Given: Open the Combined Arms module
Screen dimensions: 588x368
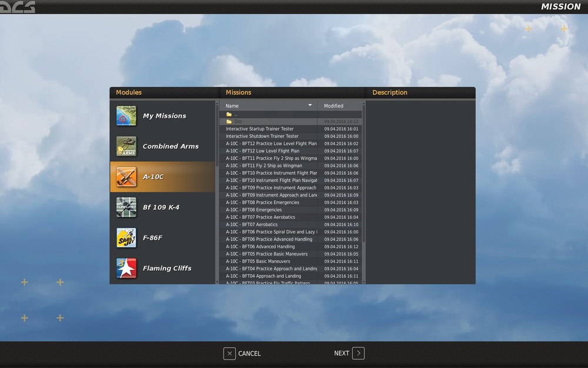Looking at the screenshot, I should tap(162, 146).
